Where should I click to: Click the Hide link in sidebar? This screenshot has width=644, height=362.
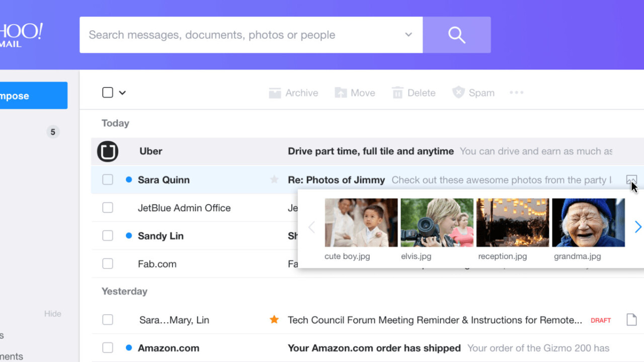pos(53,314)
